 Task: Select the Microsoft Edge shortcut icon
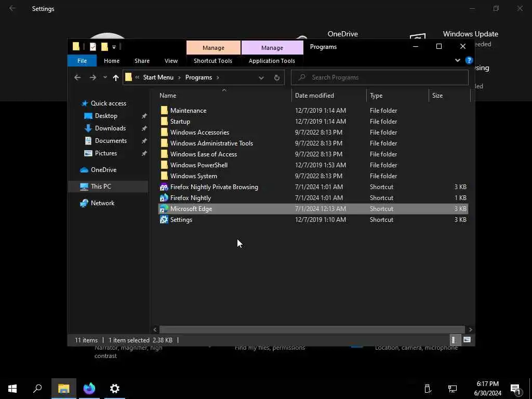coord(164,208)
